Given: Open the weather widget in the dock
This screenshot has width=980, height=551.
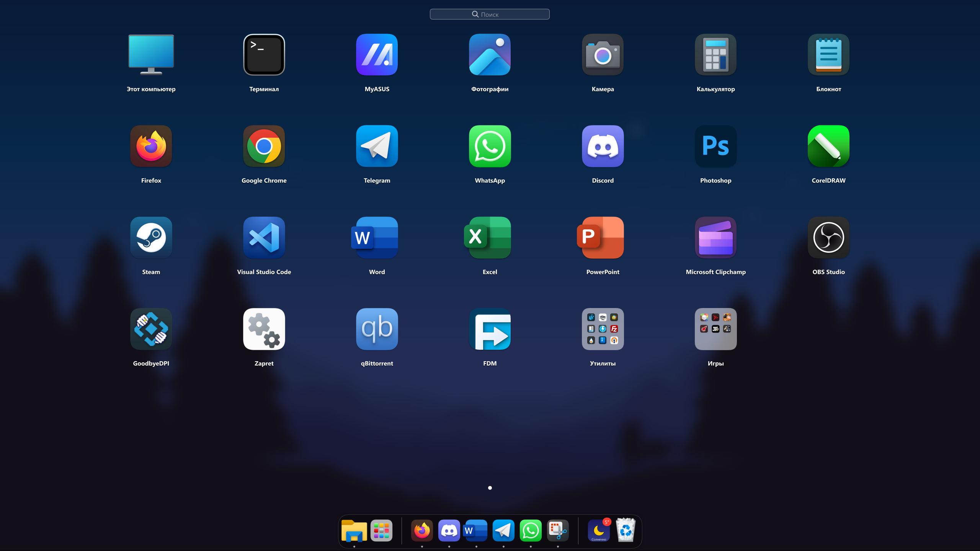Looking at the screenshot, I should pos(599,530).
